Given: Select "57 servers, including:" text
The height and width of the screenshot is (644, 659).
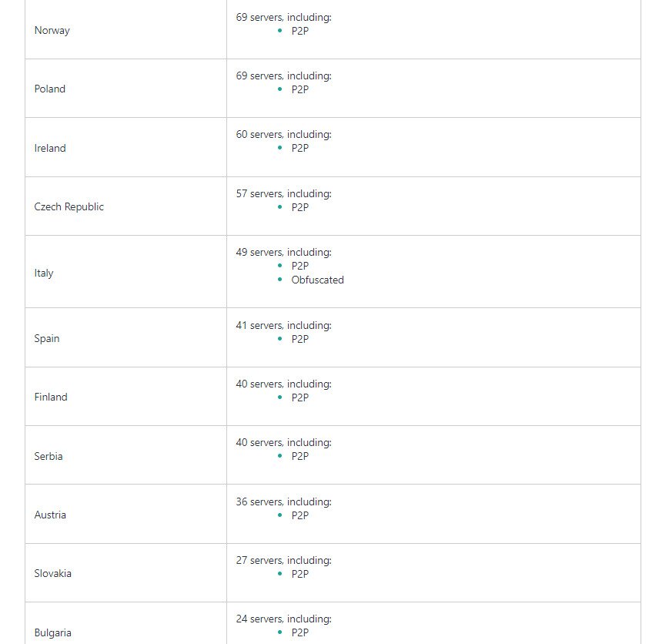Looking at the screenshot, I should [283, 193].
